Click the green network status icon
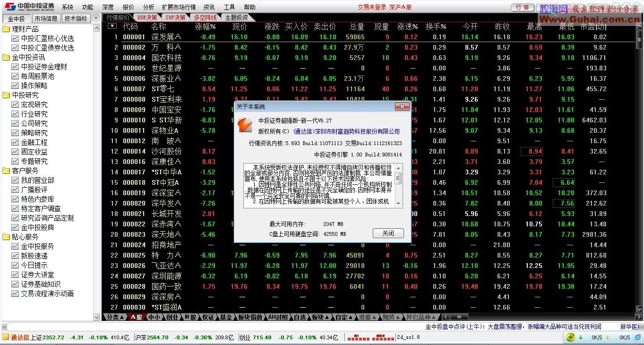 pos(571,337)
